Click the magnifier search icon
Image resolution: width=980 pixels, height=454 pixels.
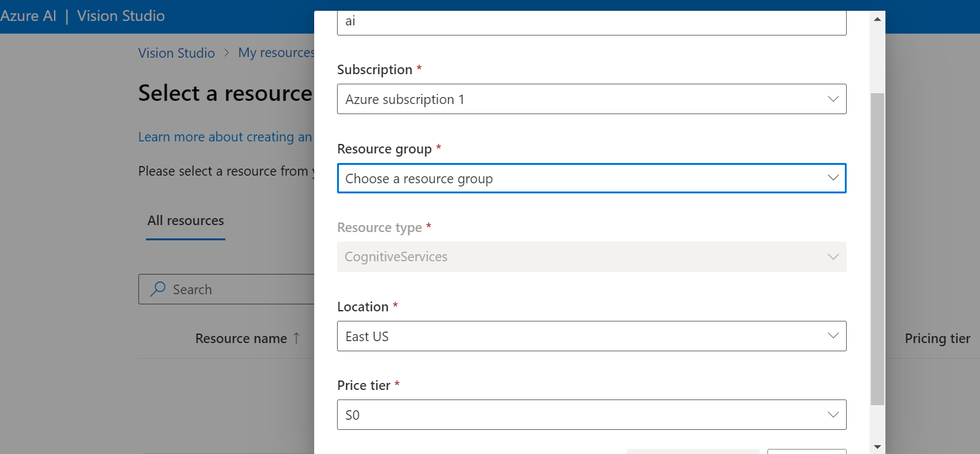point(157,289)
